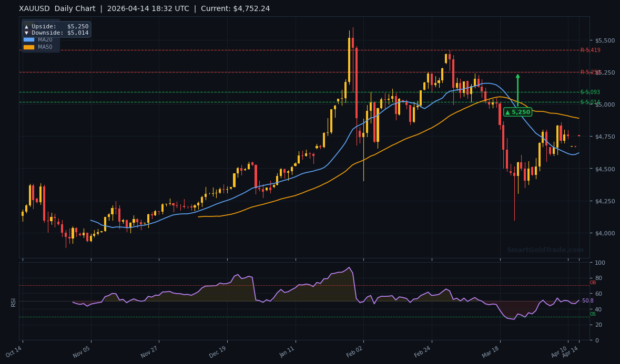Click the S 5,093 support label
This screenshot has width=620, height=364.
click(589, 92)
